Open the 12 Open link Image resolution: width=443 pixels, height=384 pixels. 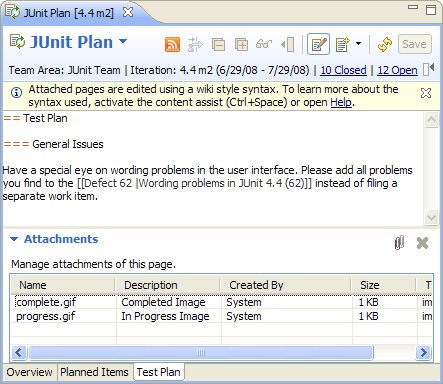397,70
